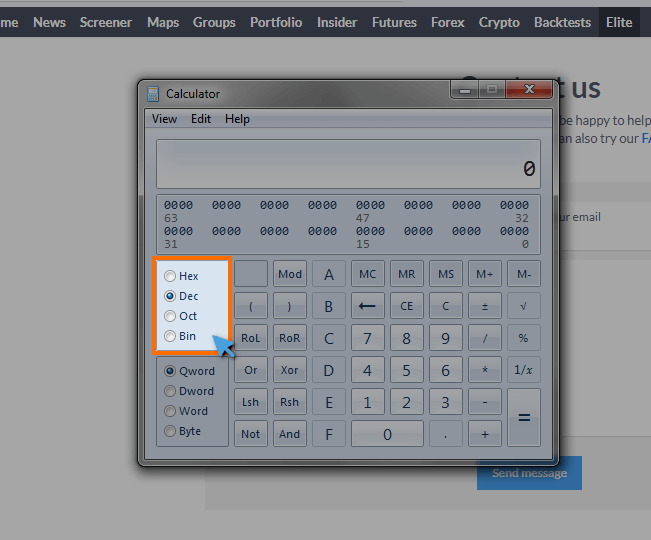Viewport: 651px width, 540px height.
Task: Subtract from memory with M-
Action: click(x=524, y=274)
